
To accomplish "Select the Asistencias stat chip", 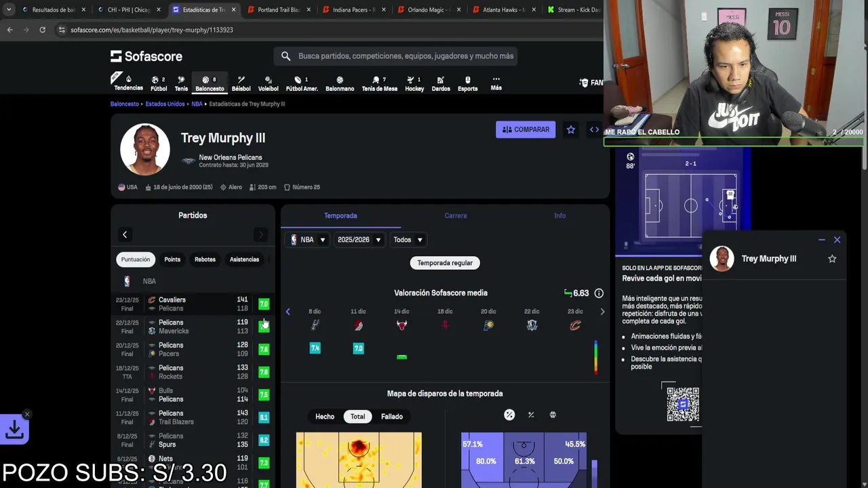I will [244, 259].
